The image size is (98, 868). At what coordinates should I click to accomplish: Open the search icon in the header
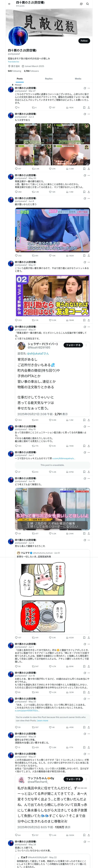(88, 4)
